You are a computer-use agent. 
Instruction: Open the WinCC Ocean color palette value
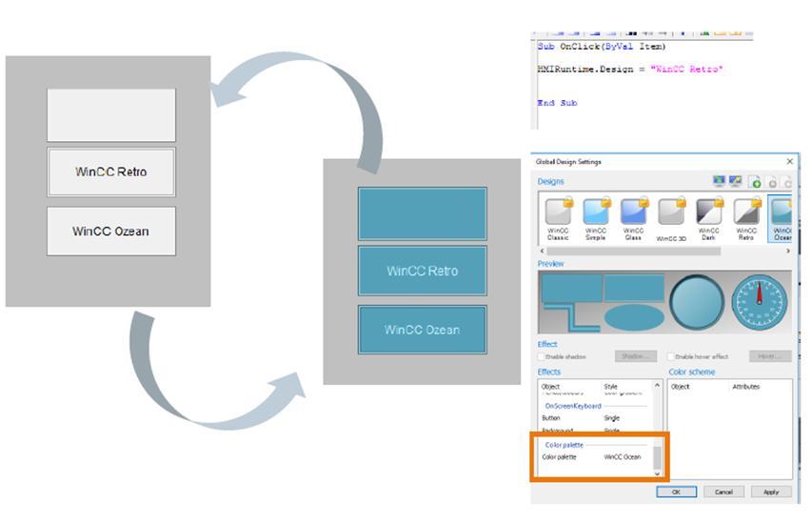point(623,456)
